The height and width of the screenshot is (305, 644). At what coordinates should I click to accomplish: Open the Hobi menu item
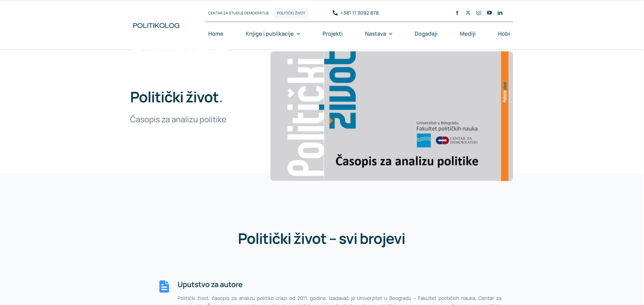504,34
